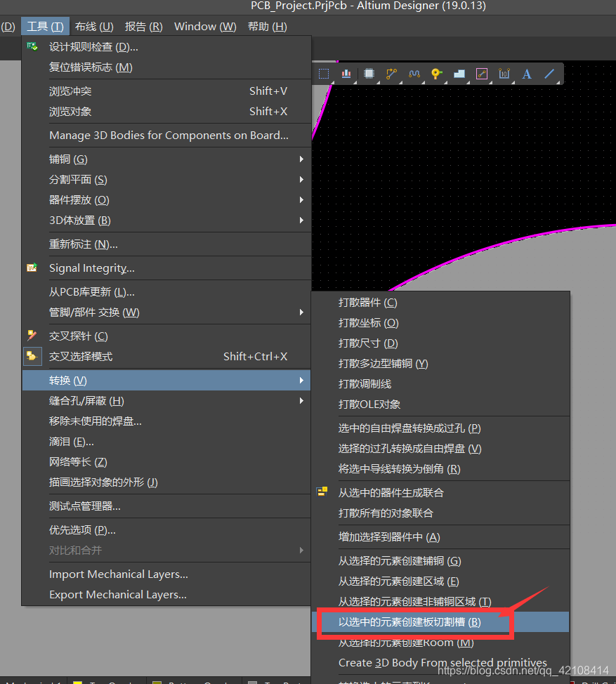
Task: Select 从选择的元素创建区域 (E)
Action: pyautogui.click(x=440, y=581)
